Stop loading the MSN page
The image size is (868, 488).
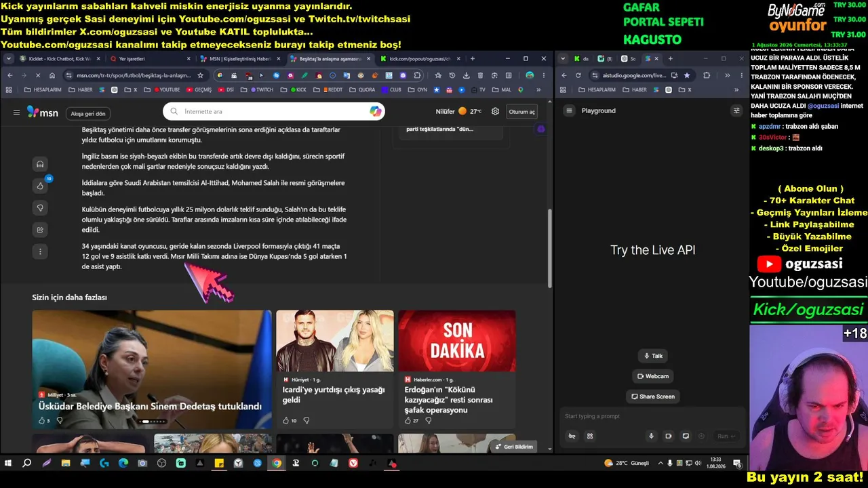(x=37, y=75)
